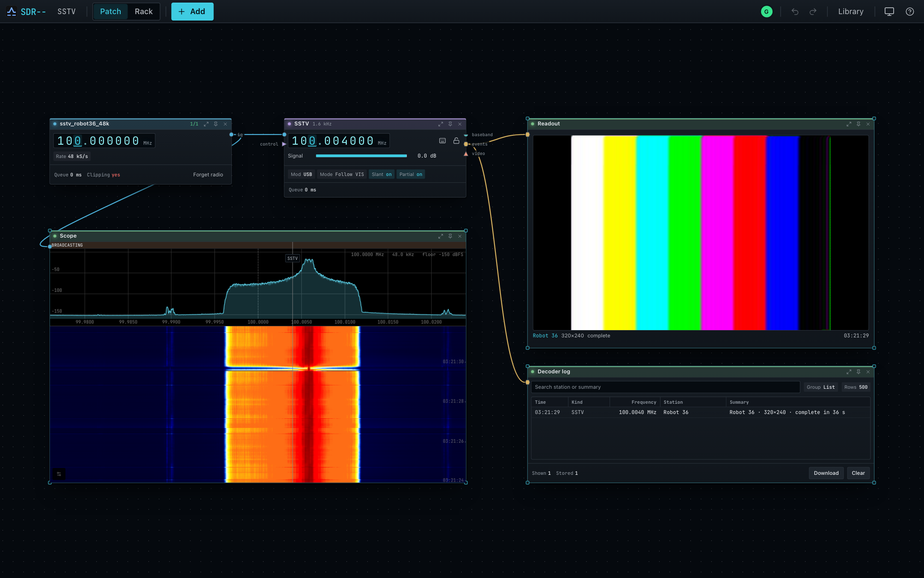This screenshot has width=924, height=578.
Task: Switch to the Patch view tab
Action: click(110, 12)
